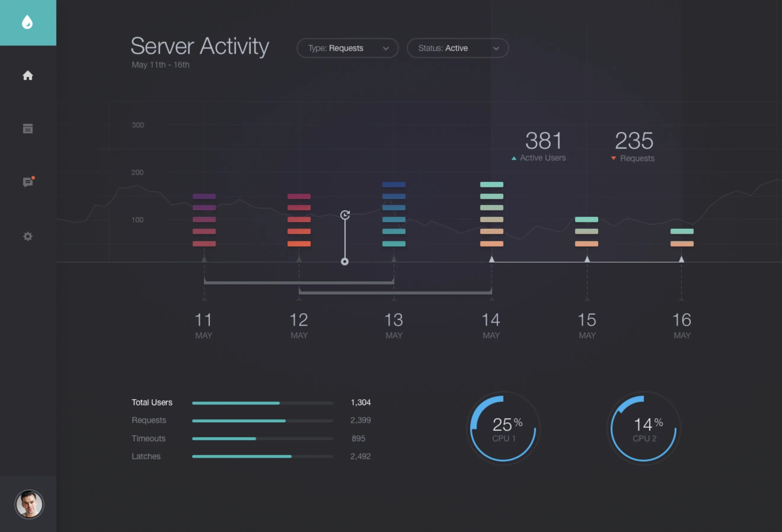Click the CPU 1 circular gauge
The height and width of the screenshot is (532, 782).
[x=503, y=428]
